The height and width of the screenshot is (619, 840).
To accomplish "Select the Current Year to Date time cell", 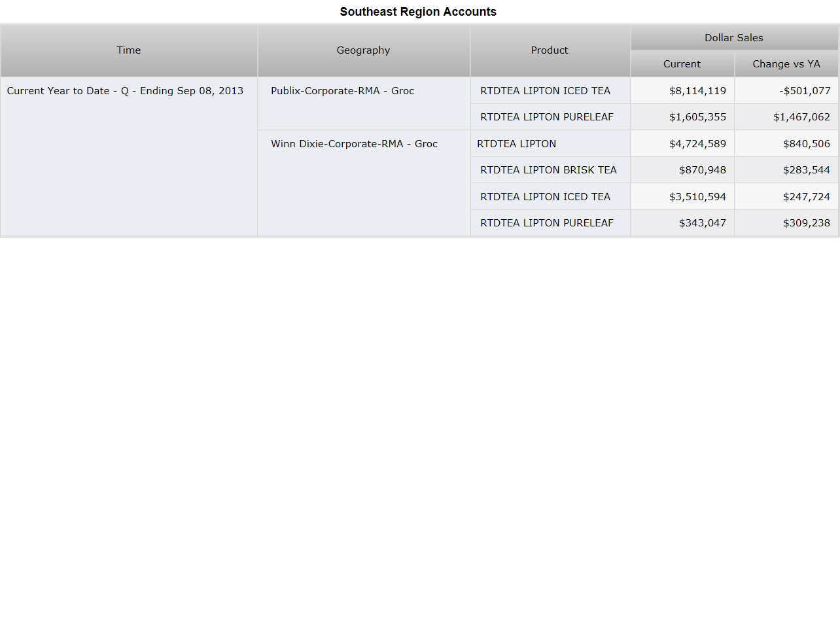I will point(129,156).
